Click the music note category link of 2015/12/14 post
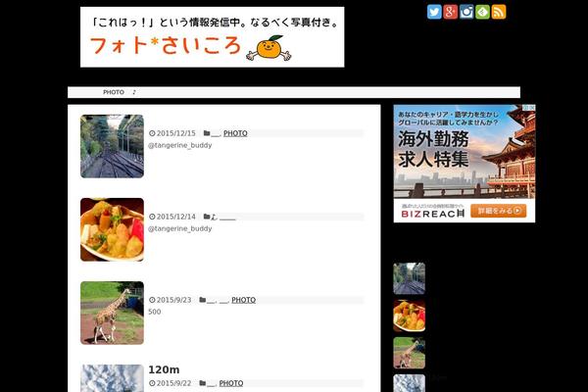 pyautogui.click(x=214, y=217)
